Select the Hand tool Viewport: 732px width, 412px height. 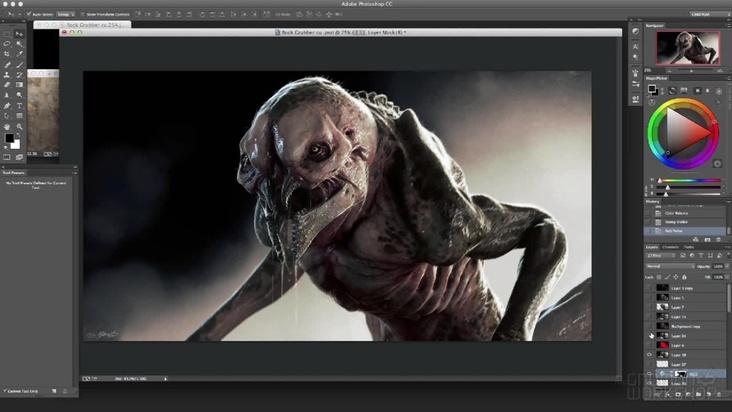7,126
